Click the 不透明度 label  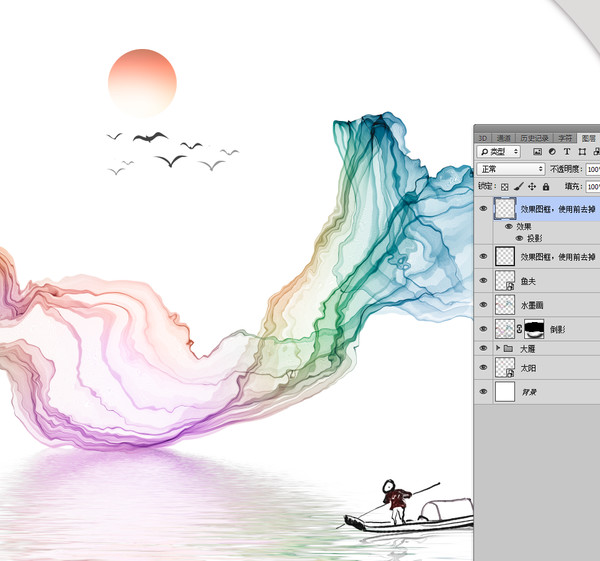566,169
